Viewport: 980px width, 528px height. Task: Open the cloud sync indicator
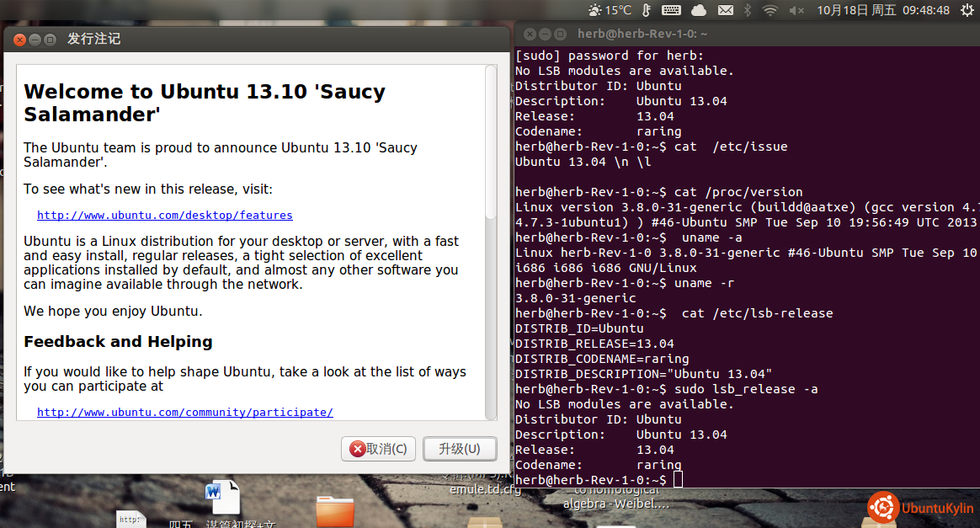[699, 10]
